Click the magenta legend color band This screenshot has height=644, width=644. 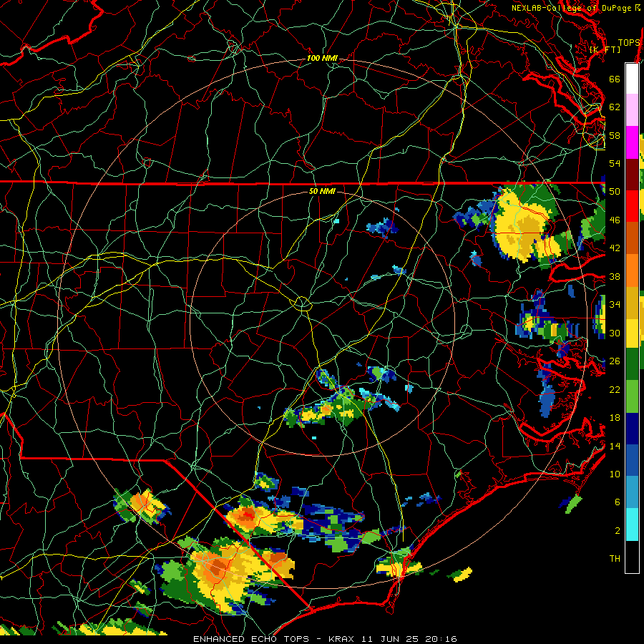[632, 142]
